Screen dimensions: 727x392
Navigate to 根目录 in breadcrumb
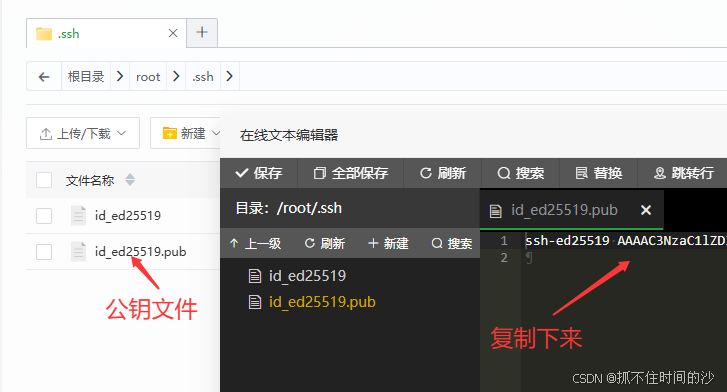[86, 77]
